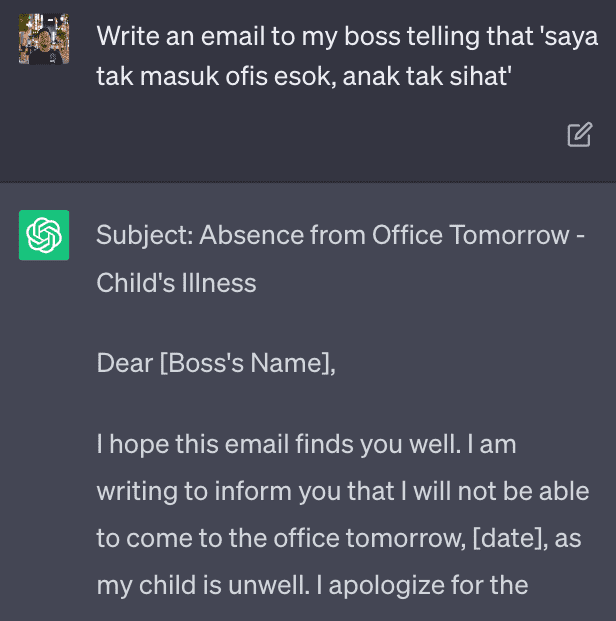Click the phrase 'my child is unwell'
Image resolution: width=616 pixels, height=621 pixels.
pyautogui.click(x=201, y=586)
